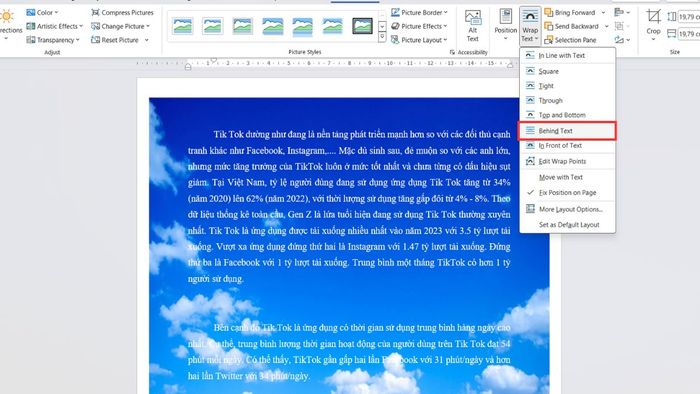Open More Layout Options
Image resolution: width=700 pixels, height=394 pixels.
click(567, 209)
